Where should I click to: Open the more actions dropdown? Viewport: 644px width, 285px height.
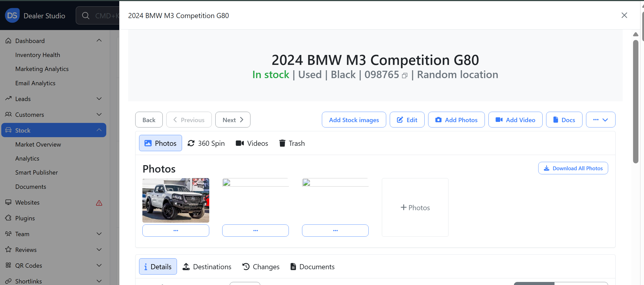[600, 120]
